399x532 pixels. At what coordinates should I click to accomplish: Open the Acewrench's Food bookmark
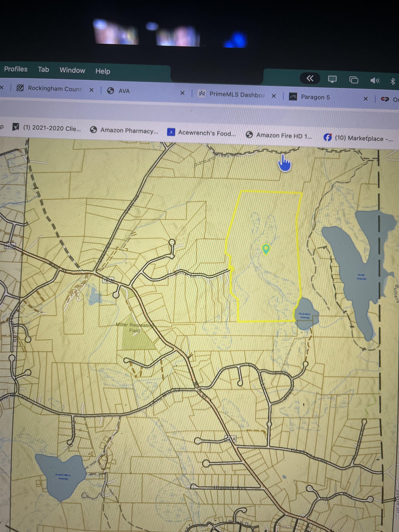point(206,133)
